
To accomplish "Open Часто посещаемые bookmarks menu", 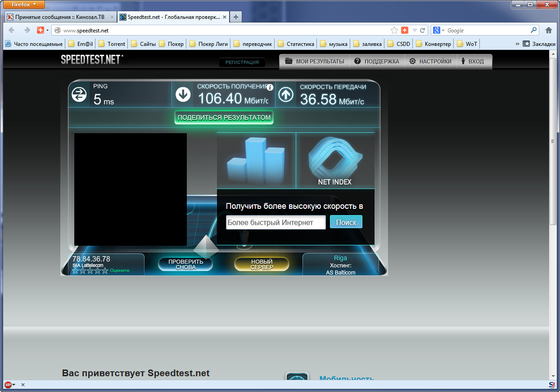I will (x=34, y=44).
